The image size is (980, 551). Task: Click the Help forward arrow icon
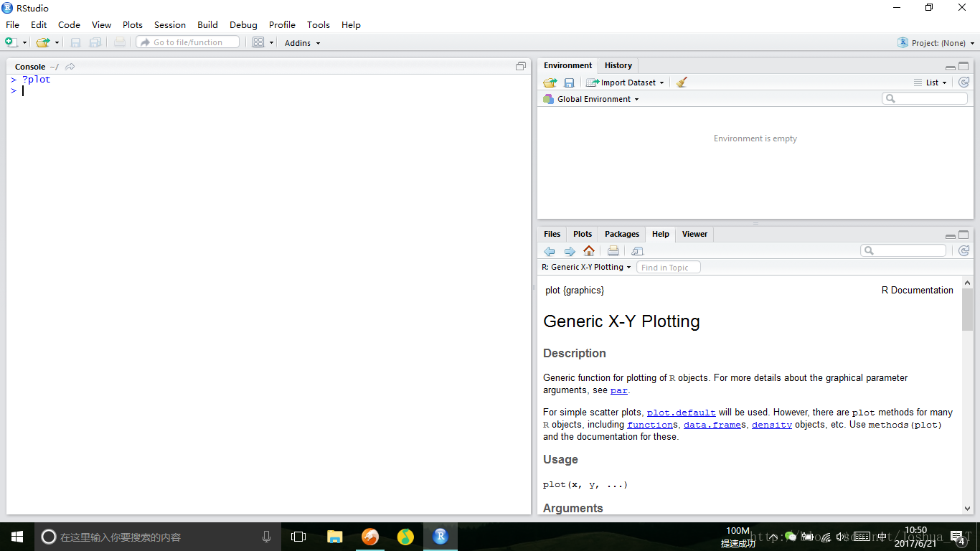click(x=570, y=251)
